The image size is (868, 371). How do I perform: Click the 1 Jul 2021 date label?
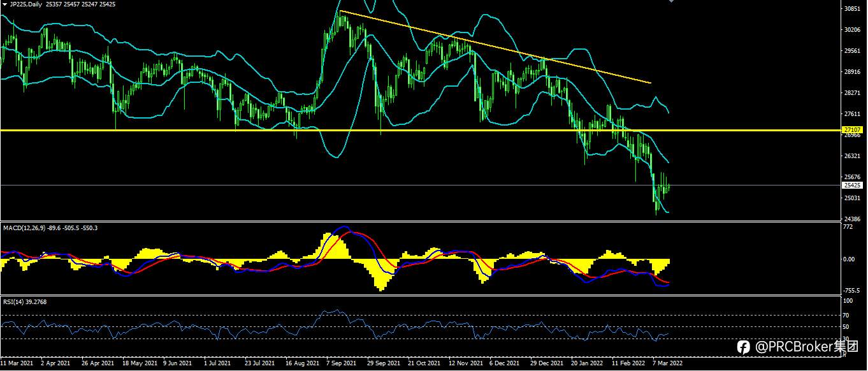217,363
